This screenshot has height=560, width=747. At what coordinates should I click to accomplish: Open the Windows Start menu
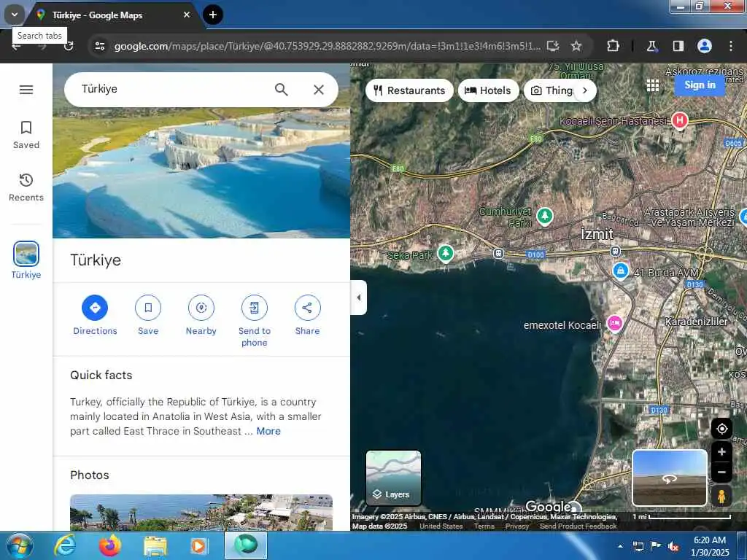click(x=19, y=545)
